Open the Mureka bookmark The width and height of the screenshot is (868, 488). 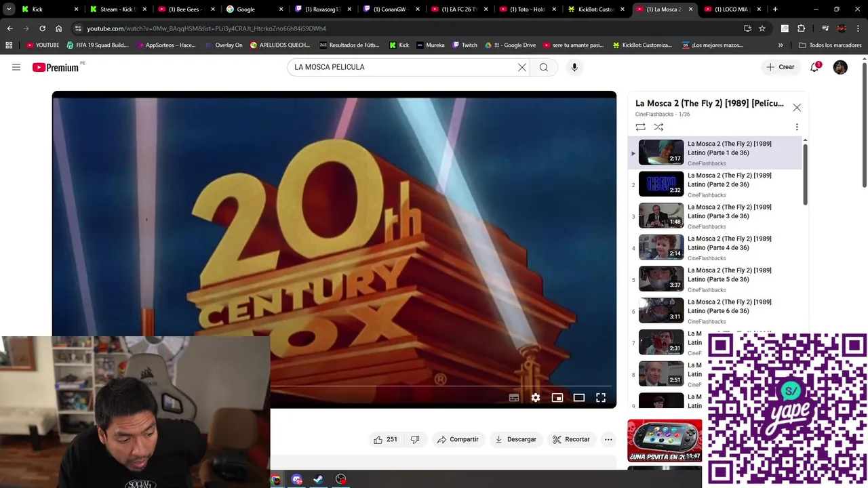tap(431, 45)
